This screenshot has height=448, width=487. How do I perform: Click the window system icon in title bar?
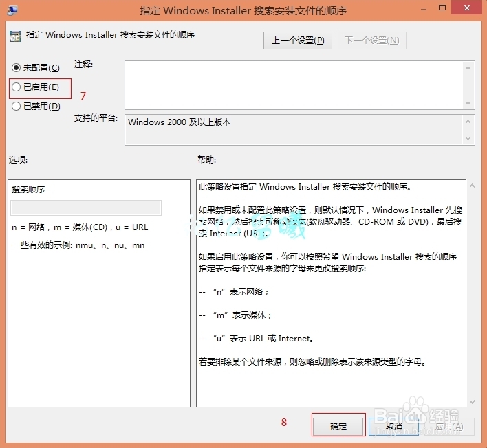(x=12, y=10)
